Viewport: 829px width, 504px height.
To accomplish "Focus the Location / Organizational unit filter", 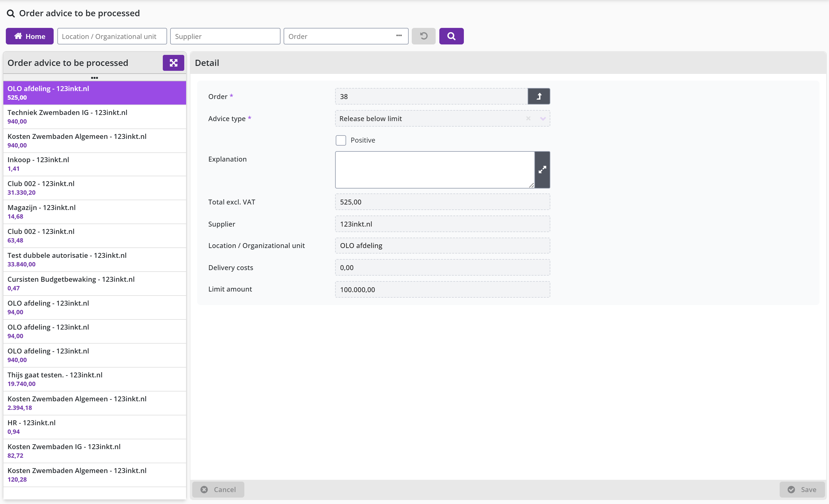I will click(x=112, y=36).
